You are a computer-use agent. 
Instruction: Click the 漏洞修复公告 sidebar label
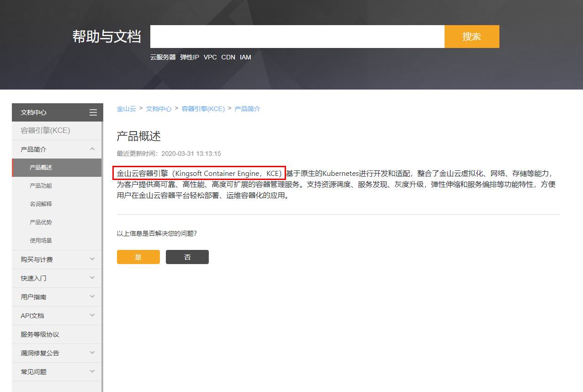[x=40, y=353]
